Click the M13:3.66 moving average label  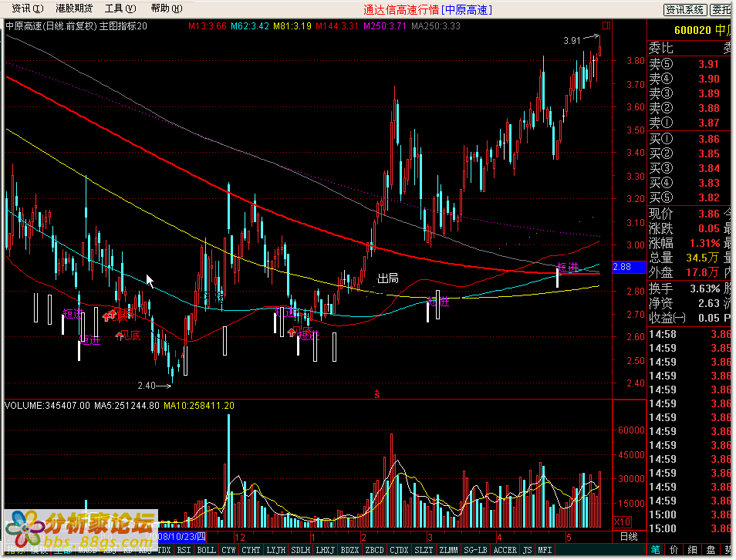[x=207, y=26]
